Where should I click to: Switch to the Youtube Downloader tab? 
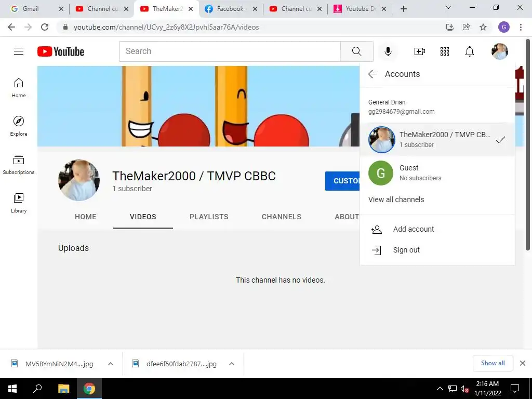point(360,9)
